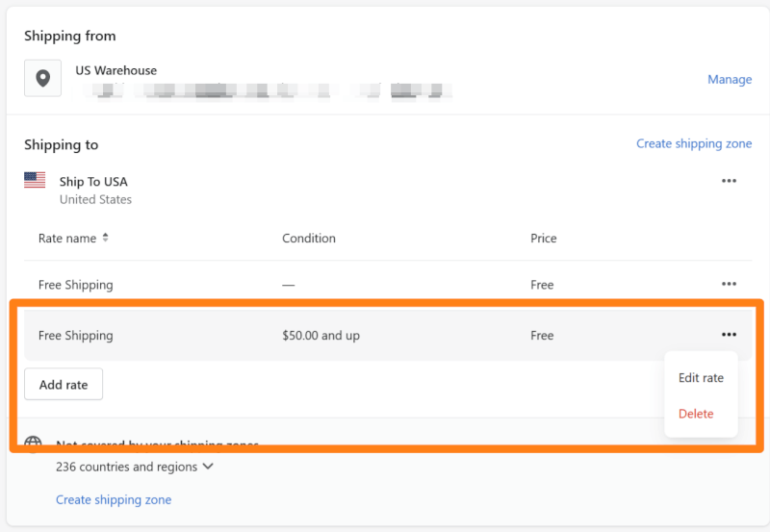Viewport: 770px width, 532px height.
Task: Select the Ship To USA zone name
Action: (93, 182)
